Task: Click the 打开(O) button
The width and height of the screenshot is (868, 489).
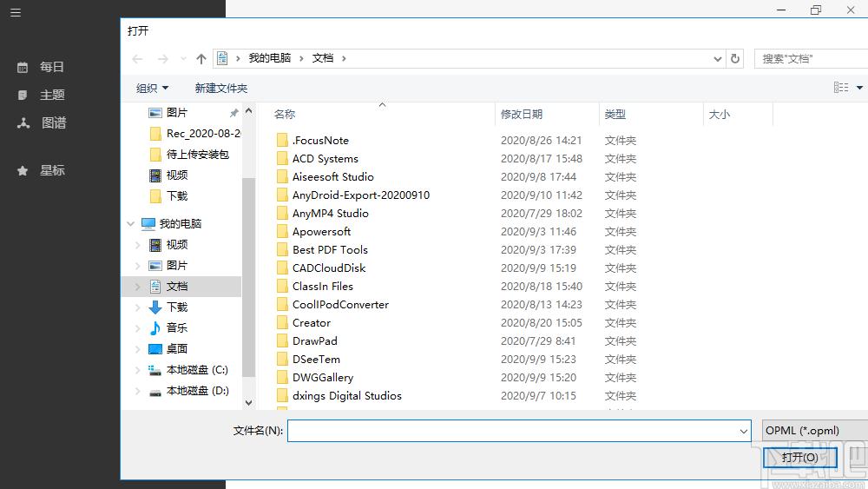Action: coord(799,458)
